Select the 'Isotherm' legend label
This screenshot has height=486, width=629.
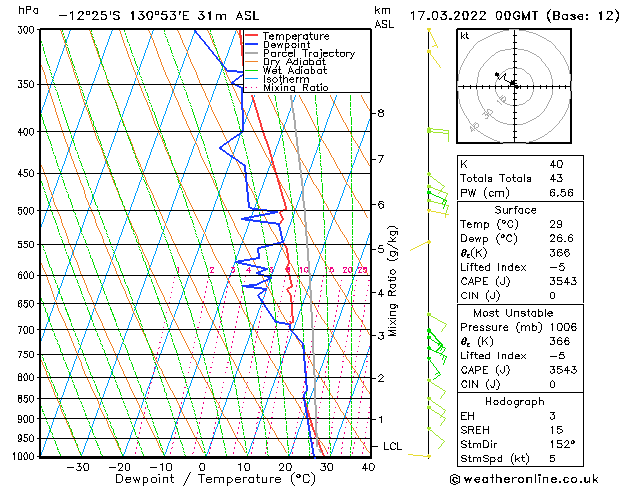(x=286, y=79)
